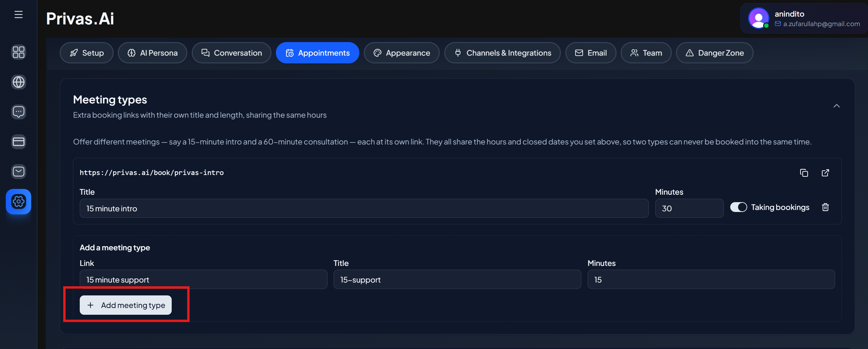Focus the new Title field '15-support'
The width and height of the screenshot is (868, 349).
click(x=457, y=279)
